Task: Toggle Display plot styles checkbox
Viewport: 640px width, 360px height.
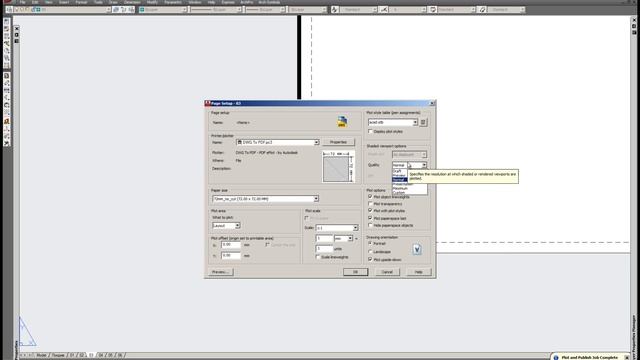Action: (371, 131)
